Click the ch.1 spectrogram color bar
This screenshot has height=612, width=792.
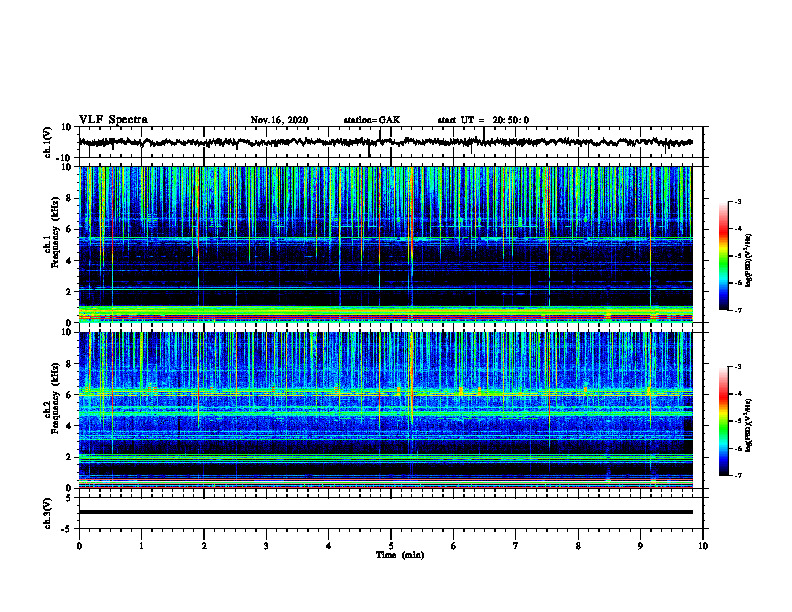coord(723,255)
